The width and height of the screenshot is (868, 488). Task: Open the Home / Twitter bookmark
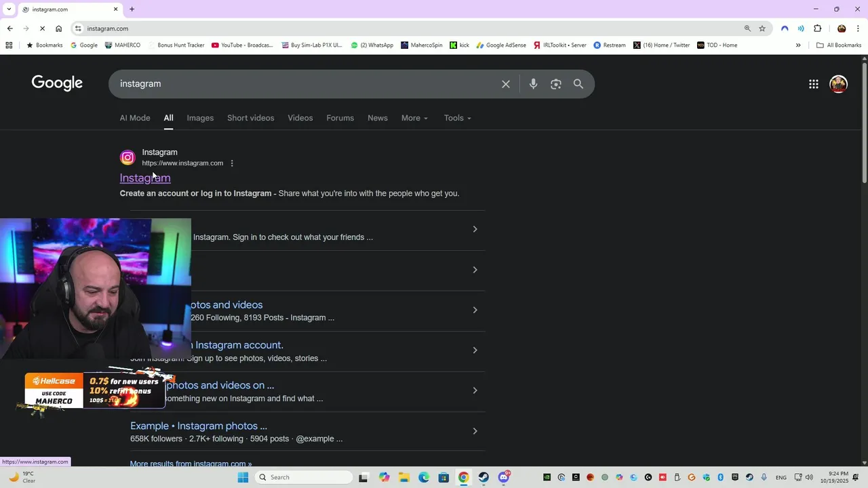point(661,45)
